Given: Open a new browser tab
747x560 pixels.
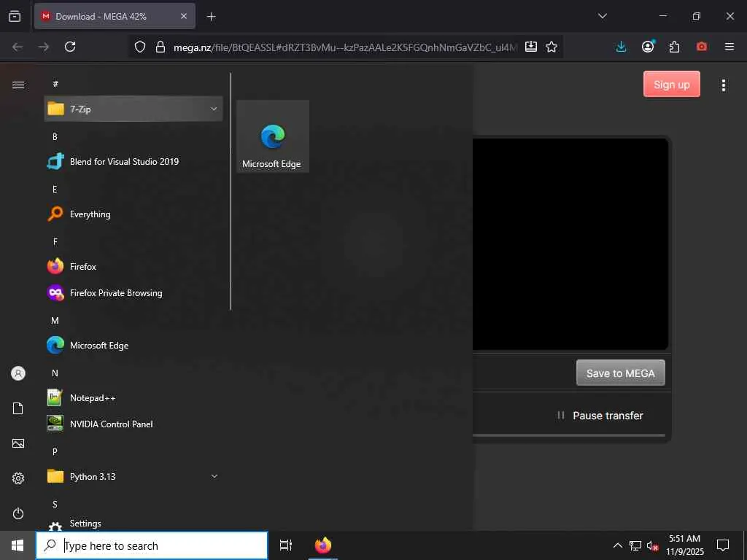Looking at the screenshot, I should [x=211, y=17].
